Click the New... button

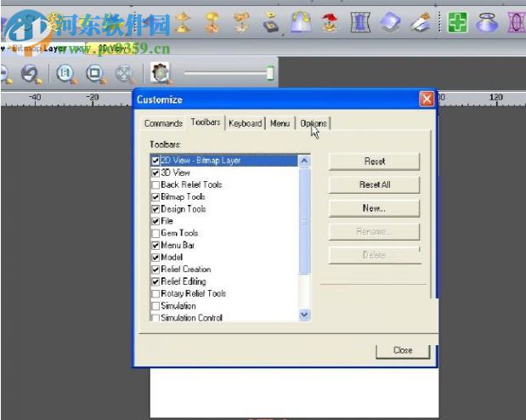pyautogui.click(x=375, y=208)
